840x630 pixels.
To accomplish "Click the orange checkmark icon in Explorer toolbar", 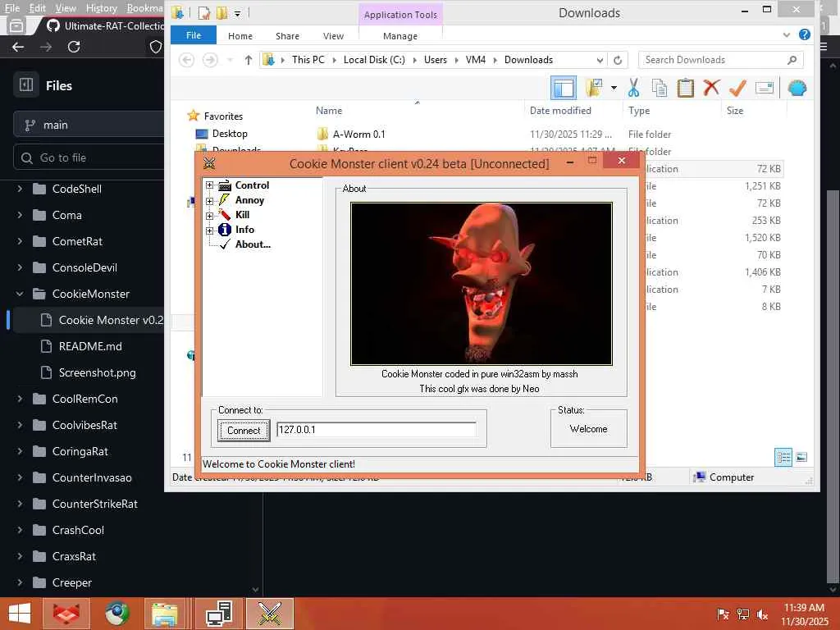I will [737, 88].
